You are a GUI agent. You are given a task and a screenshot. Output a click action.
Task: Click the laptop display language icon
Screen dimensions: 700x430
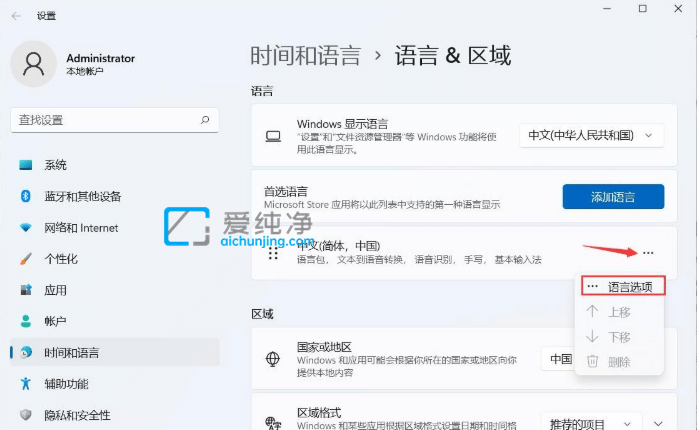pos(273,136)
